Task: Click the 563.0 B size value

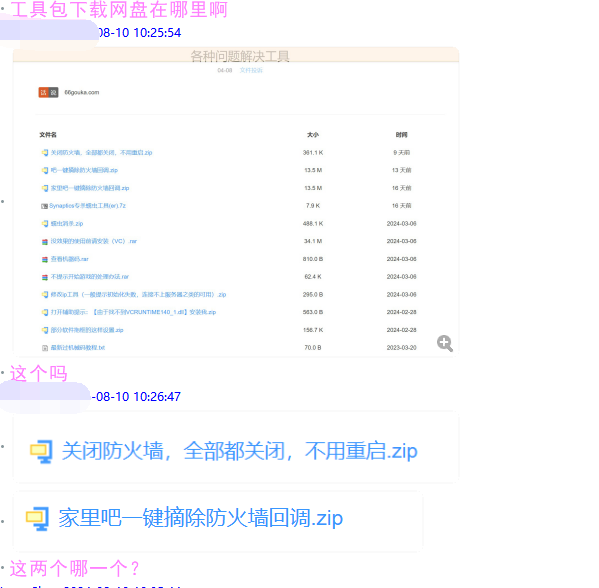Action: pyautogui.click(x=313, y=312)
